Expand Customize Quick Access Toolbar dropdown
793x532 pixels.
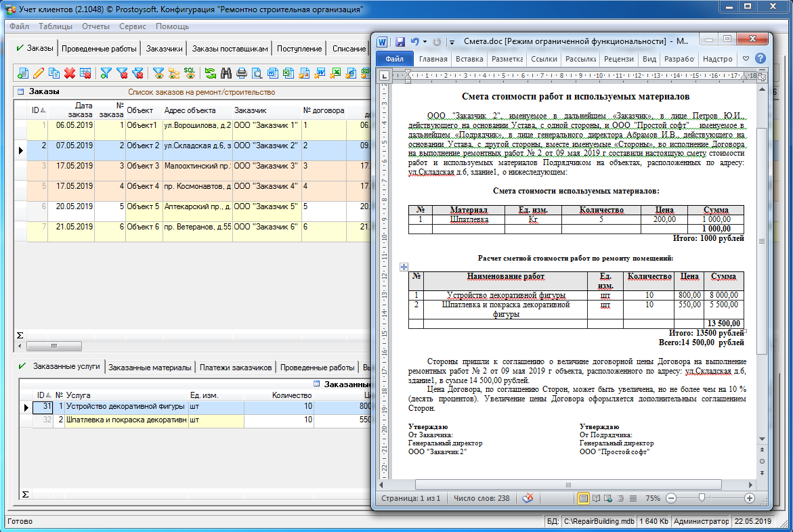[x=452, y=41]
